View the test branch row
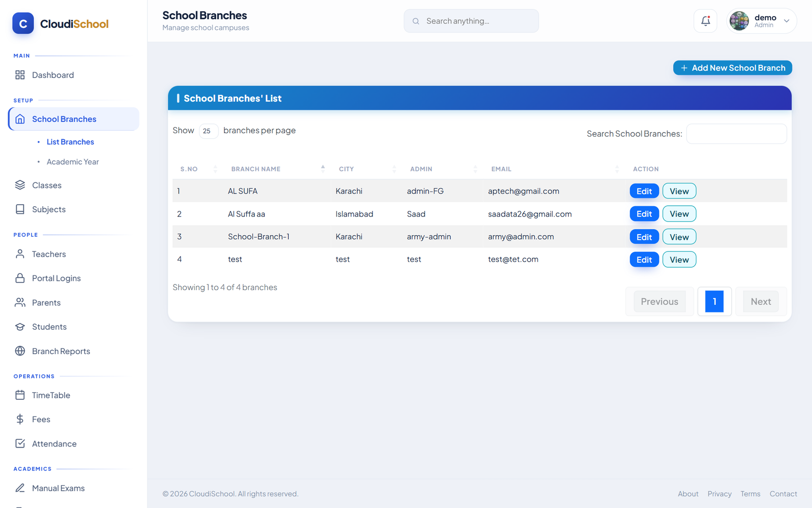The image size is (812, 508). click(x=679, y=260)
